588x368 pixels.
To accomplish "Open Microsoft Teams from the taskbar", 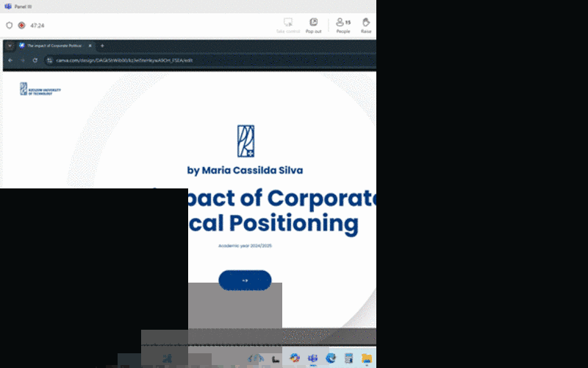I will (313, 358).
